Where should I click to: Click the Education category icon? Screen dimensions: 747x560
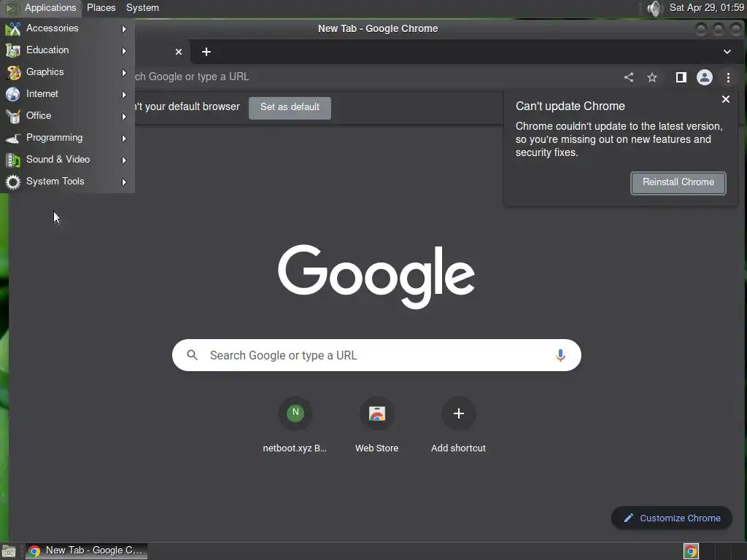click(x=13, y=50)
